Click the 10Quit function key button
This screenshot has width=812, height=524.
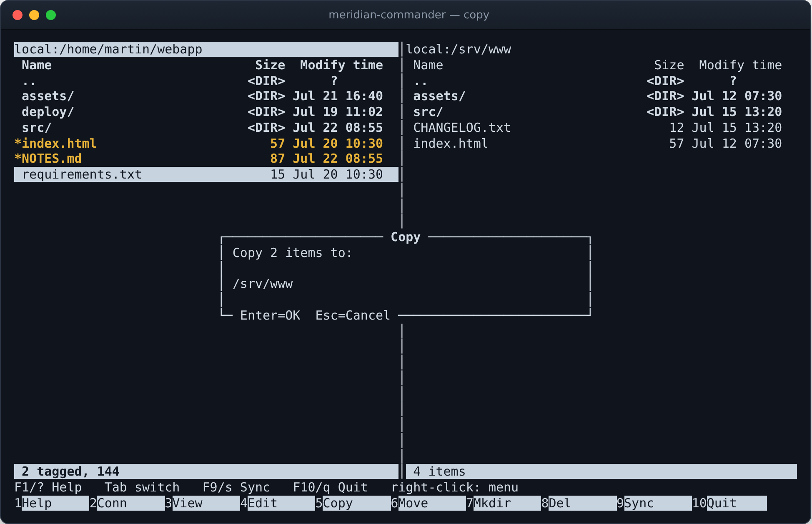click(x=729, y=503)
